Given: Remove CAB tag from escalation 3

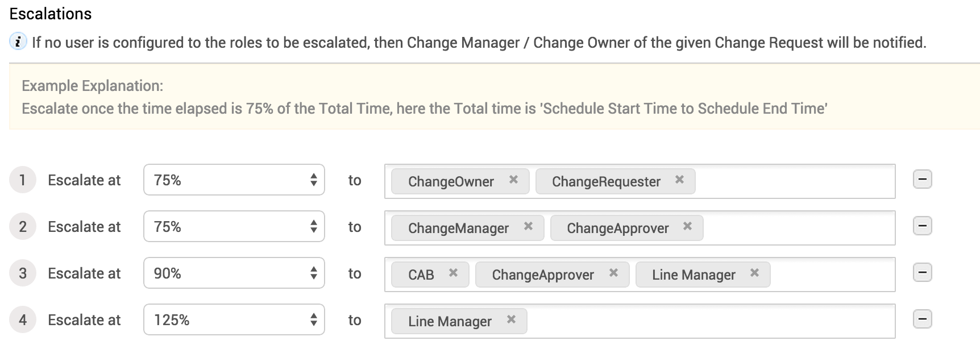Looking at the screenshot, I should 453,273.
